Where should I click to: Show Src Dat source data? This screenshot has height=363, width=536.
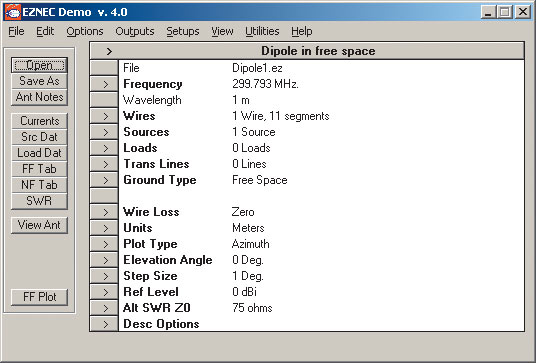[x=39, y=137]
